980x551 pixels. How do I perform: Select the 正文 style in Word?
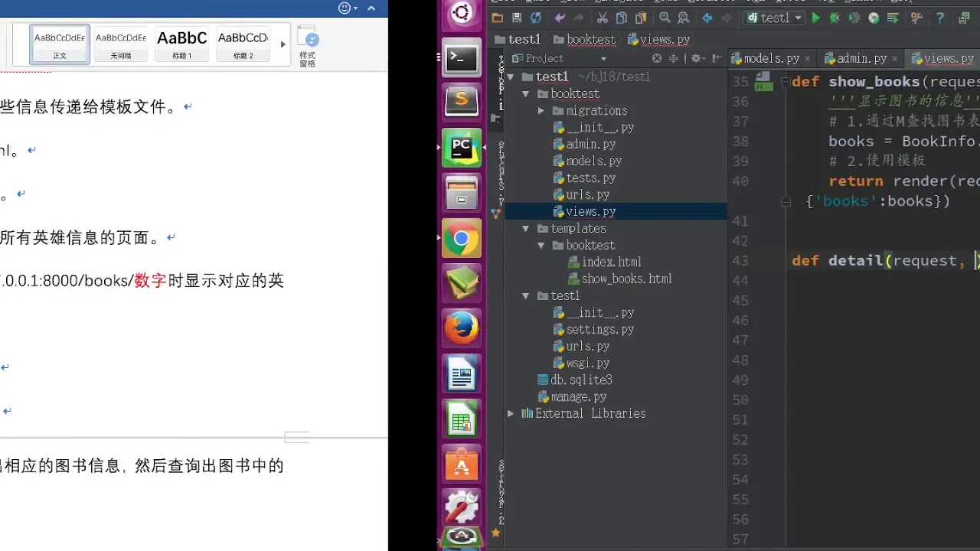pyautogui.click(x=60, y=44)
